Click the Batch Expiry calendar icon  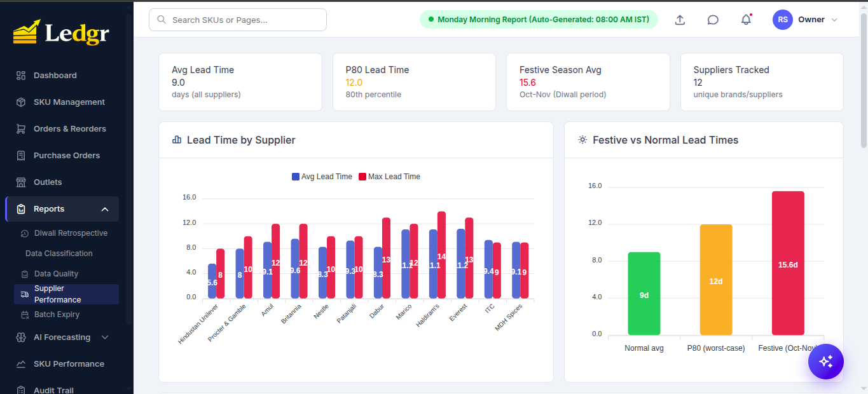[x=25, y=315]
